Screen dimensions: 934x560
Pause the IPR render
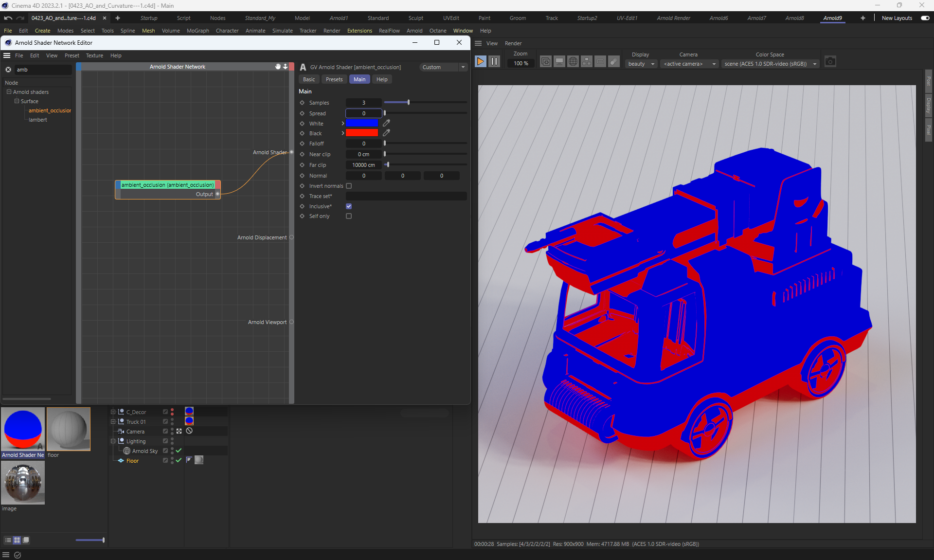point(494,62)
